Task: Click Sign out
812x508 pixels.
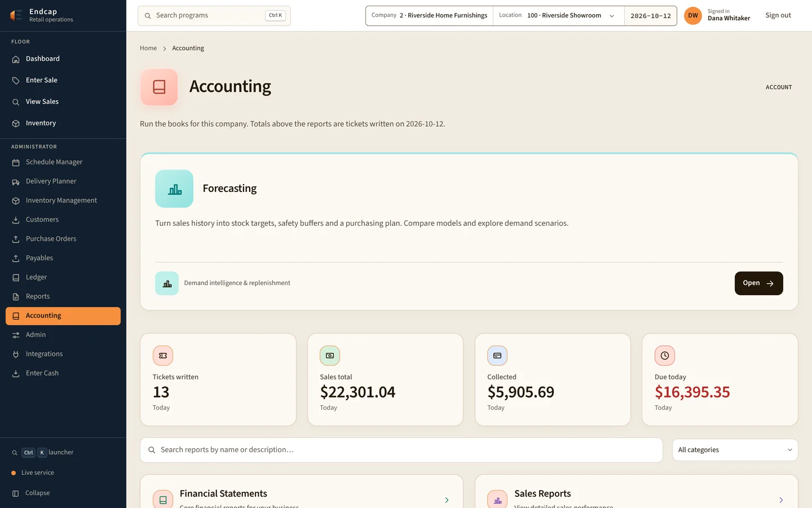Action: [778, 15]
